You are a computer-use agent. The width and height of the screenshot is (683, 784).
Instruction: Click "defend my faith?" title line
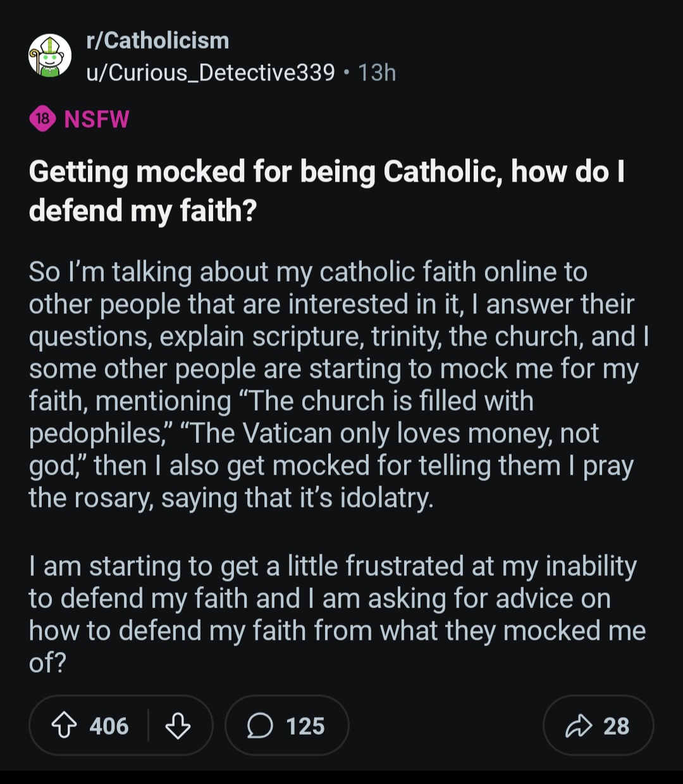pyautogui.click(x=143, y=211)
